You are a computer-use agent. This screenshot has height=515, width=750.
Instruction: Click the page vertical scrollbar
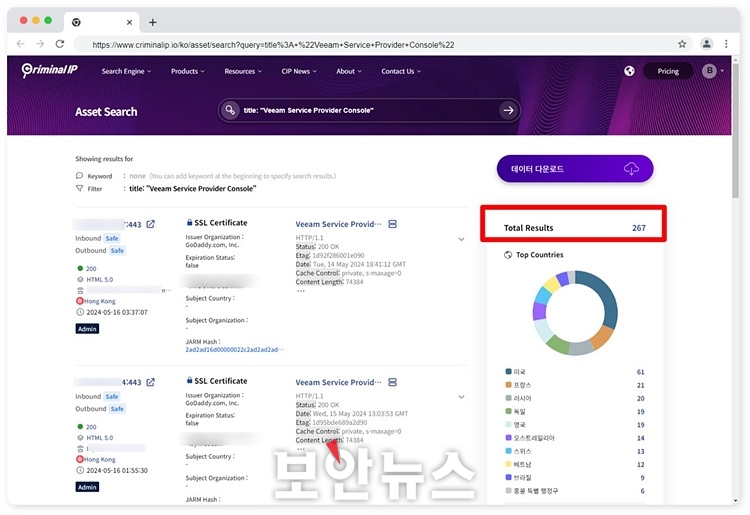click(736, 129)
